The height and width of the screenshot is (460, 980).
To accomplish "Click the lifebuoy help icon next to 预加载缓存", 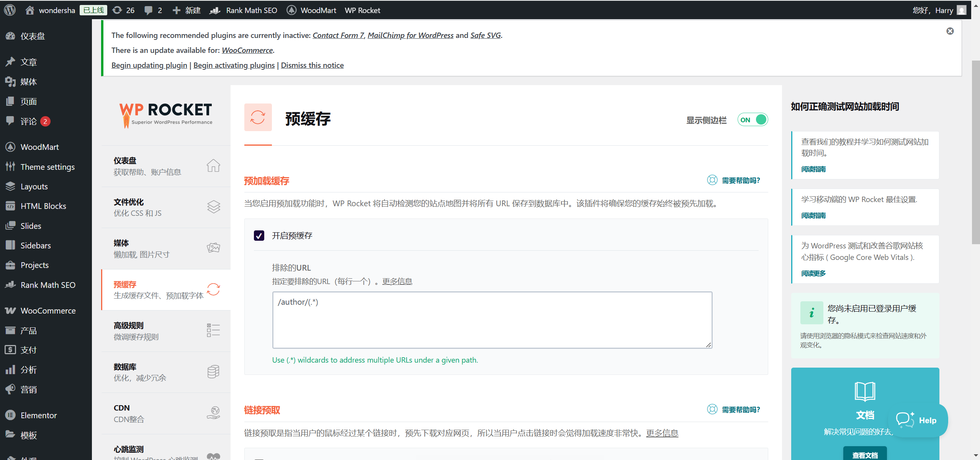I will pos(712,180).
